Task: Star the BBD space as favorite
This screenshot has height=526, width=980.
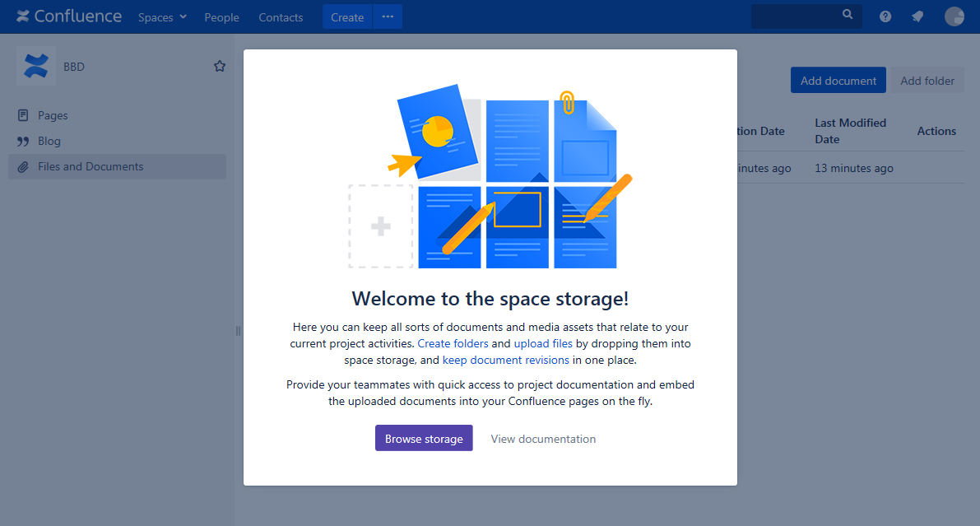Action: click(220, 67)
